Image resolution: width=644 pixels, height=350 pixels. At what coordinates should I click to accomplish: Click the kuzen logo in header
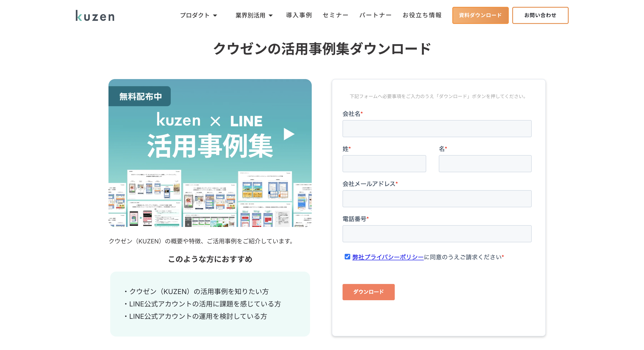click(x=95, y=15)
